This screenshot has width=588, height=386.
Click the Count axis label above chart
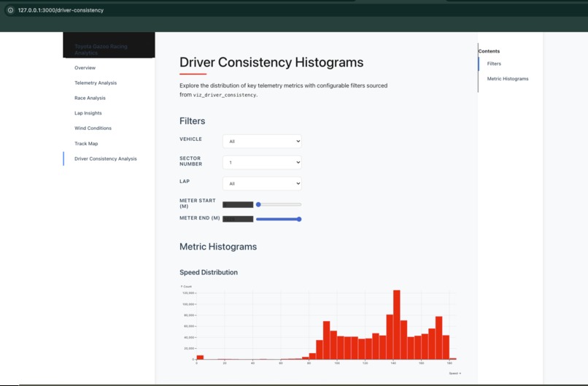tap(186, 287)
